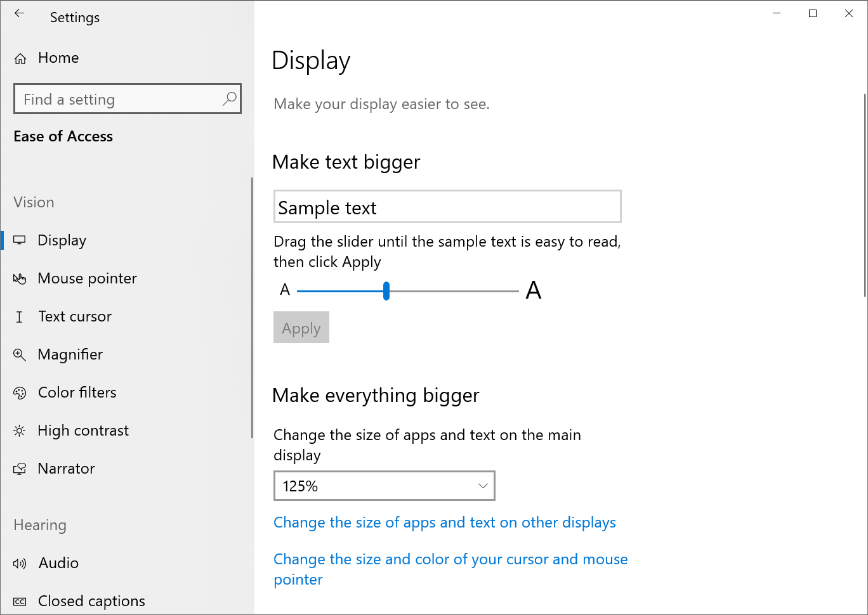Click the Audio speaker icon

pyautogui.click(x=20, y=564)
